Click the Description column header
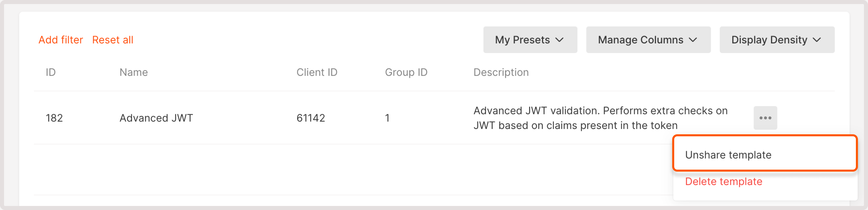 [x=501, y=72]
